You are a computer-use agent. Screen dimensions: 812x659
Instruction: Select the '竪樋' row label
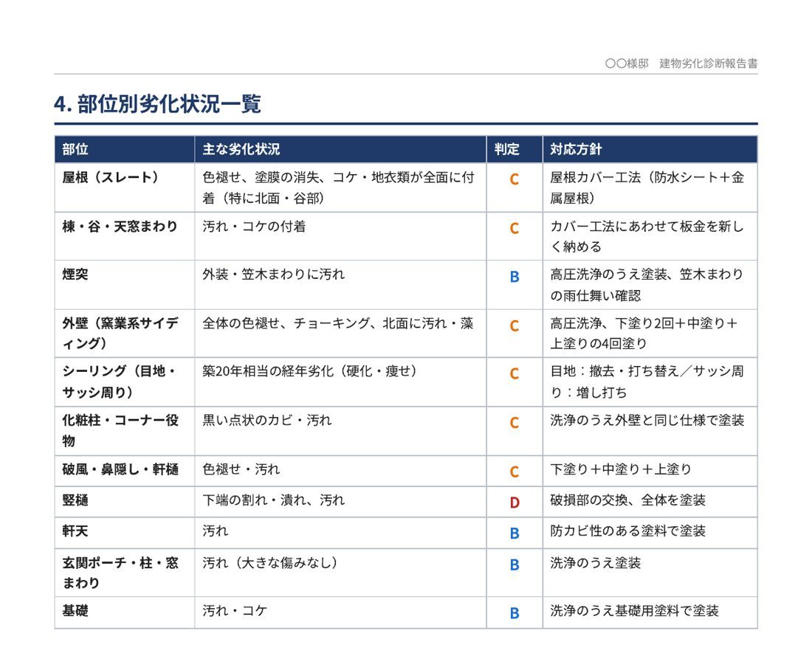point(75,500)
